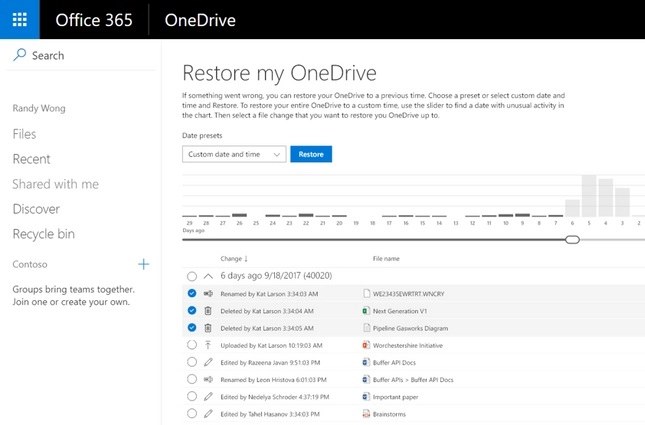This screenshot has height=425, width=645.
Task: Click trash icon on Pipeline Gasworks Diagram row
Action: pyautogui.click(x=208, y=328)
